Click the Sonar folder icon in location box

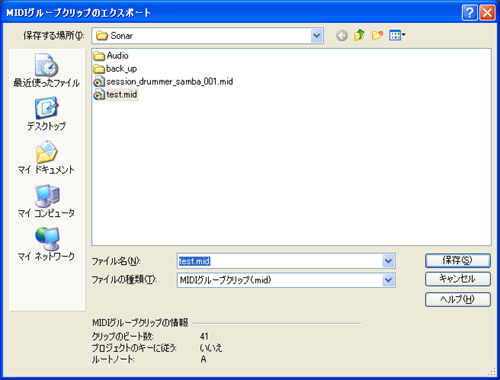pyautogui.click(x=102, y=36)
